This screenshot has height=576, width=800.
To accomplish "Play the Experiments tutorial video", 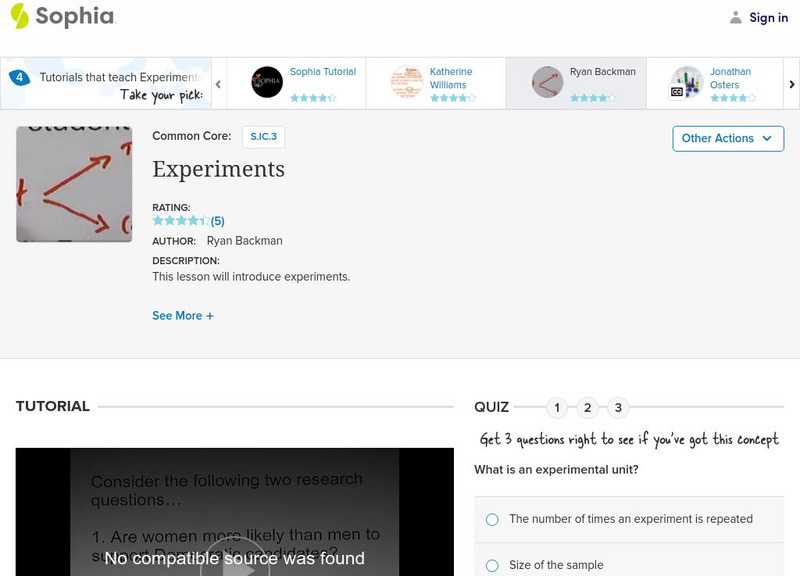I will click(x=233, y=567).
